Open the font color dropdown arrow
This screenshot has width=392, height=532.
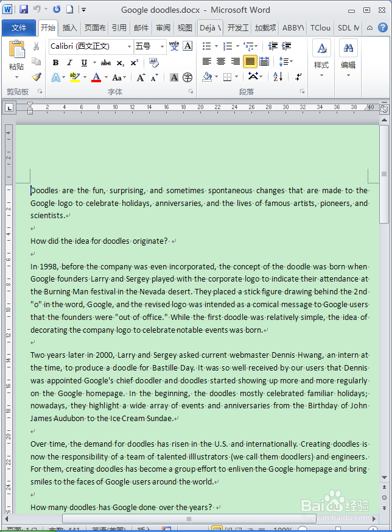(x=106, y=77)
